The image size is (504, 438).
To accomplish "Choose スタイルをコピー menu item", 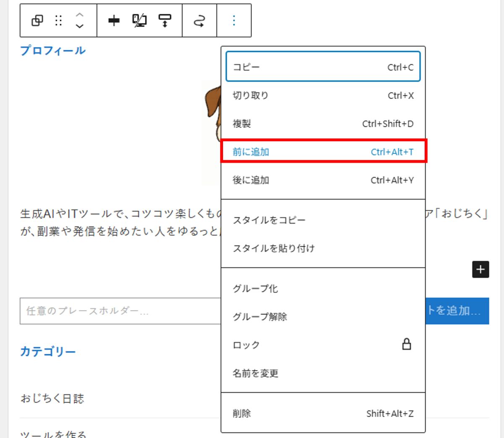I will 323,220.
